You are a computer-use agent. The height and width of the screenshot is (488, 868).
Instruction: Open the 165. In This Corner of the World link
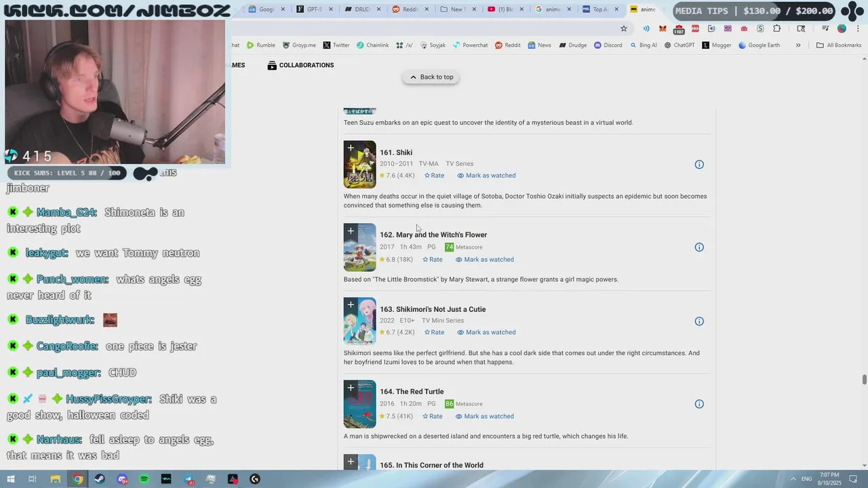click(431, 465)
